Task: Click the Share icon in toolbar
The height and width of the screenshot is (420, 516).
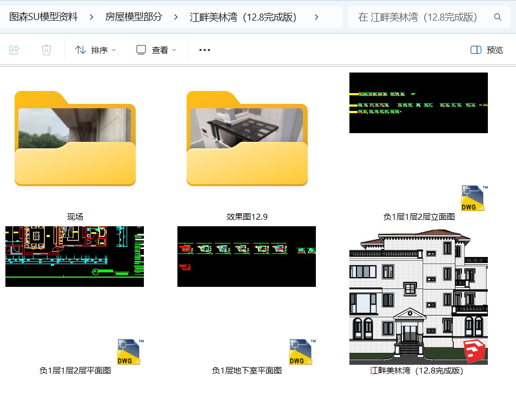Action: coord(14,50)
